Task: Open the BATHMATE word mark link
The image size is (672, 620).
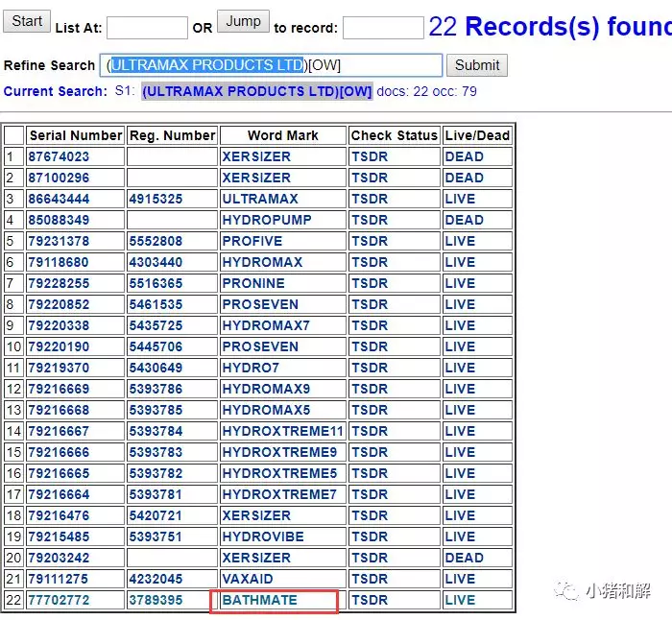Action: (260, 600)
